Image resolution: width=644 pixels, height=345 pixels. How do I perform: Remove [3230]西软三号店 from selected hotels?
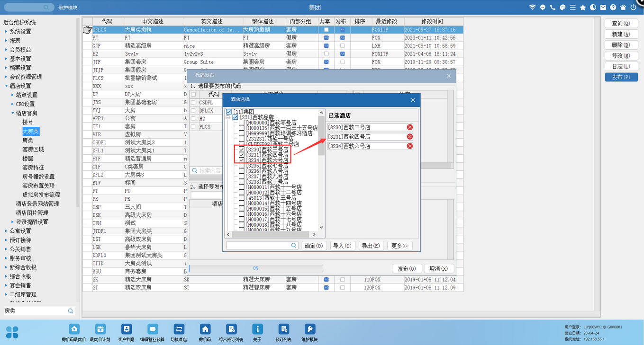coord(410,127)
